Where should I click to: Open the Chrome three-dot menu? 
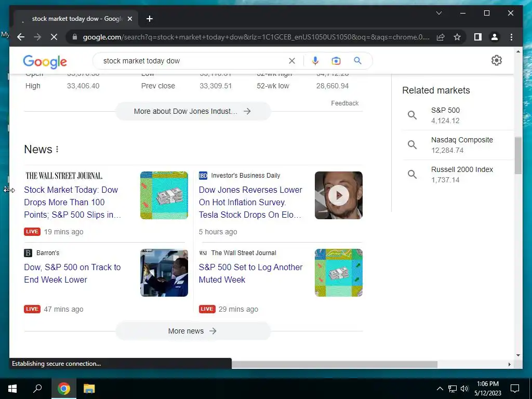click(511, 37)
